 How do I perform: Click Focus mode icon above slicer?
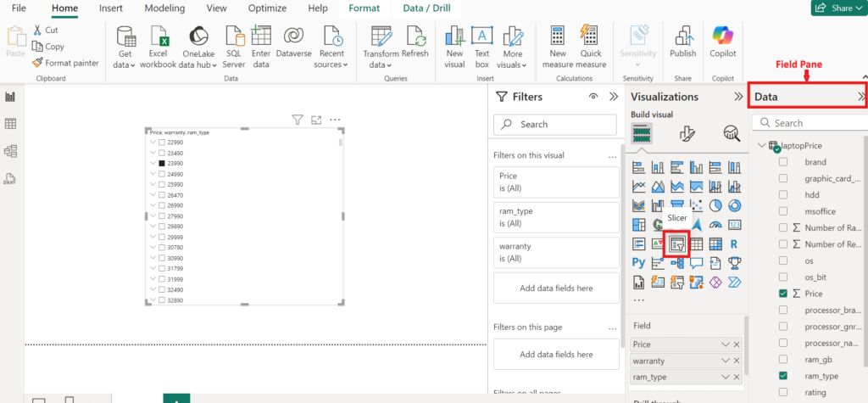316,119
